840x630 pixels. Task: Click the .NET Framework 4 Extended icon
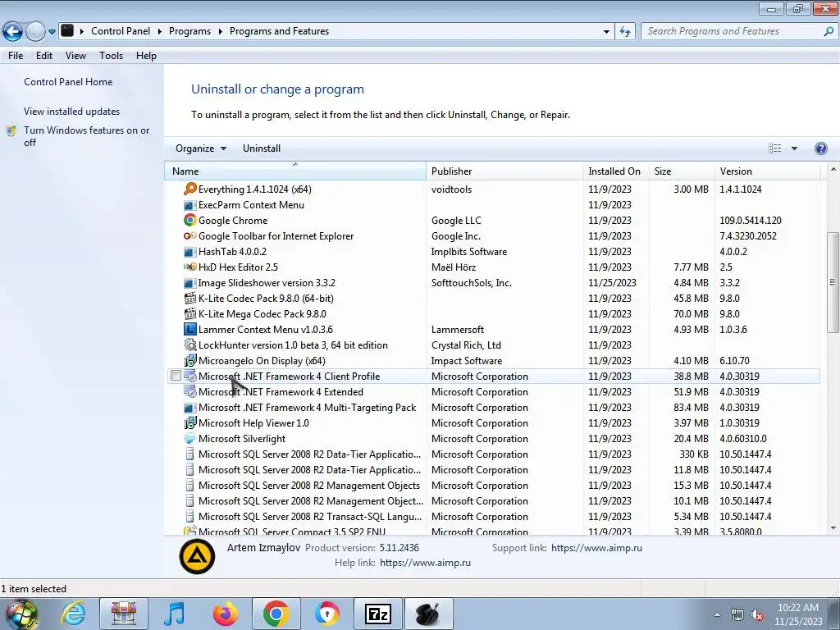[189, 392]
